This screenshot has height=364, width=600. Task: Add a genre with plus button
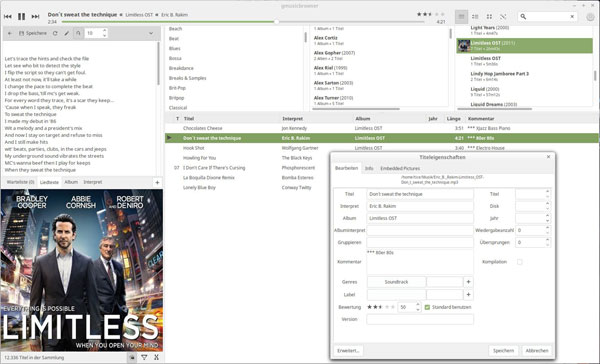click(x=468, y=282)
